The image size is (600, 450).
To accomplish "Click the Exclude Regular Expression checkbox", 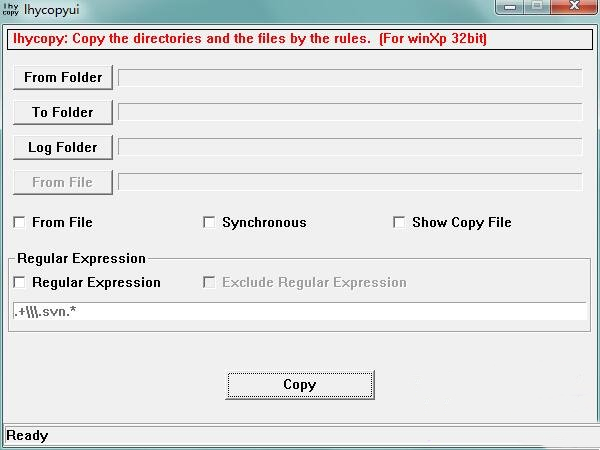I will [209, 282].
